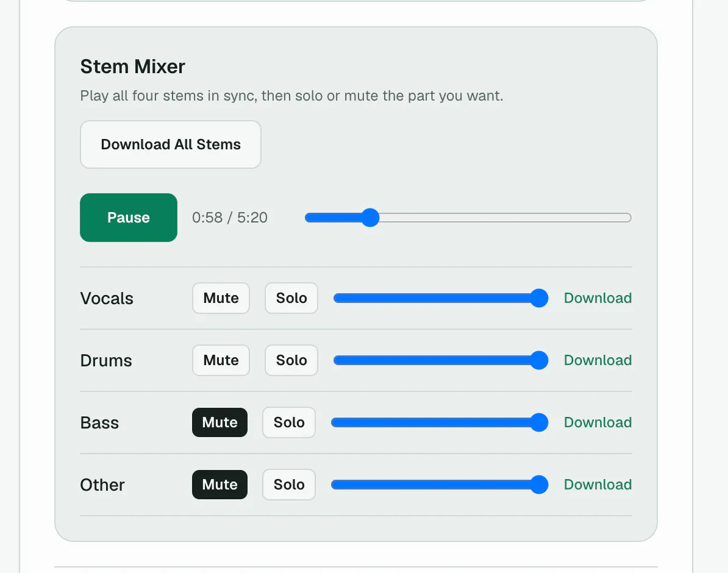728x573 pixels.
Task: Solo the Bass stem
Action: 289,422
